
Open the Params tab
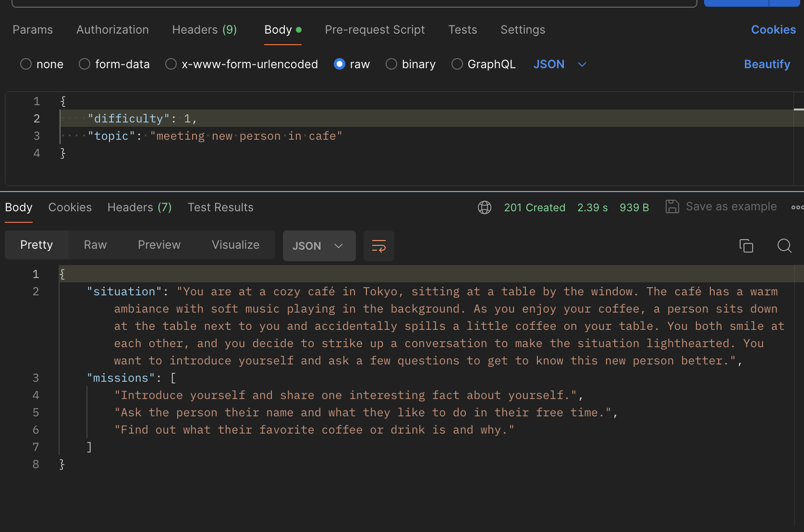[x=33, y=30]
